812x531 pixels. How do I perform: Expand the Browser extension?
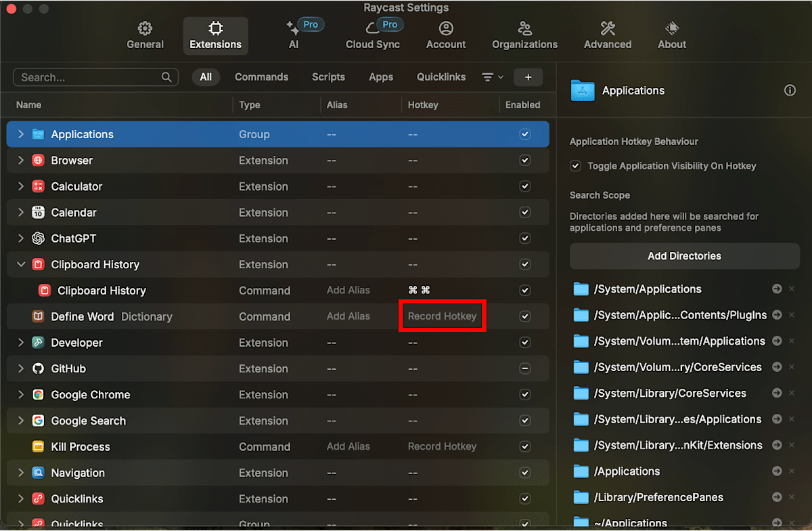(x=21, y=161)
